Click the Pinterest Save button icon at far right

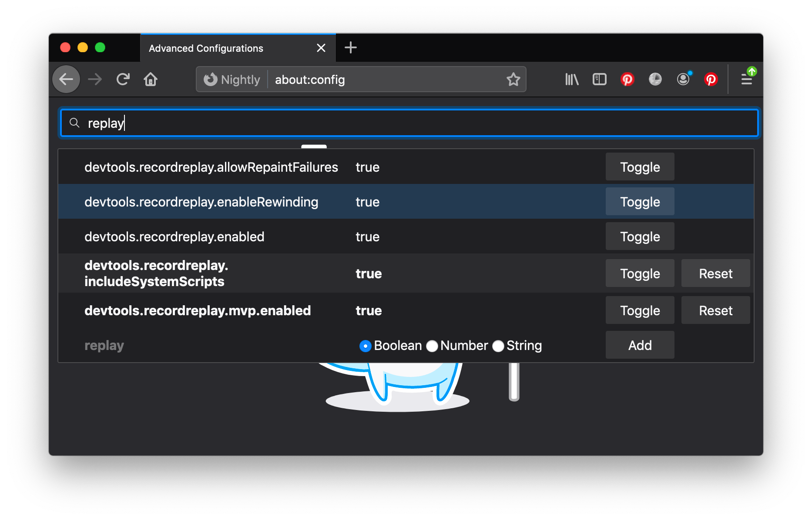point(711,79)
